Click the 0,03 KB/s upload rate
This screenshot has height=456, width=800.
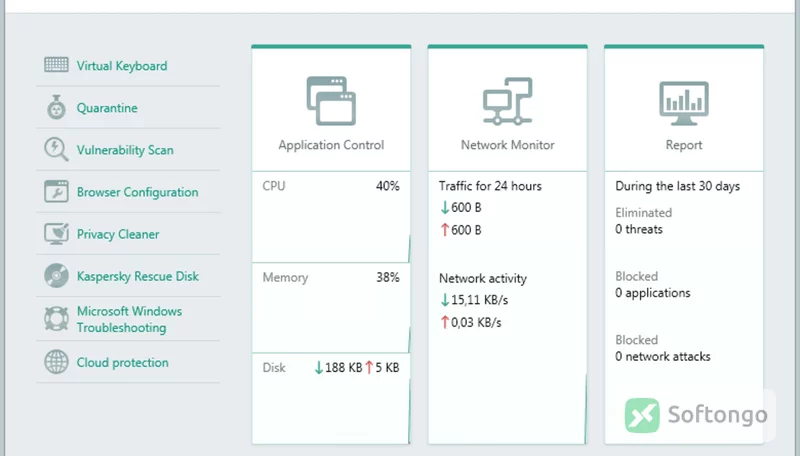point(476,322)
